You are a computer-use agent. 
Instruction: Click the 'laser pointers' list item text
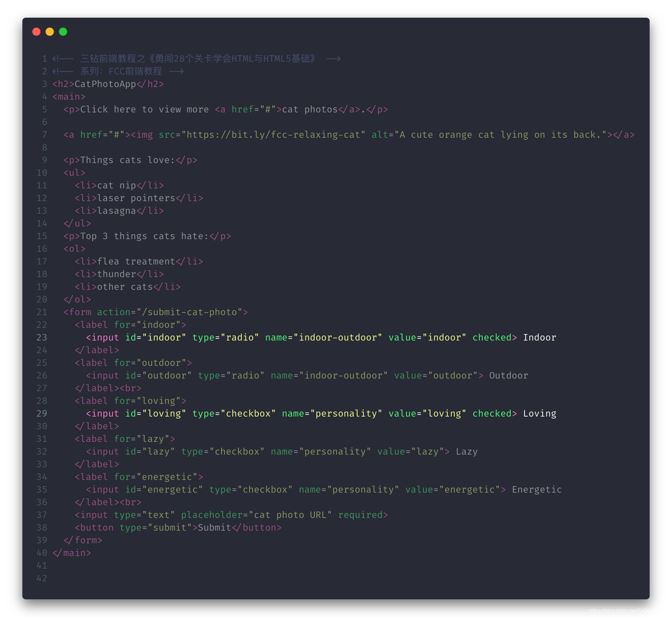point(136,198)
